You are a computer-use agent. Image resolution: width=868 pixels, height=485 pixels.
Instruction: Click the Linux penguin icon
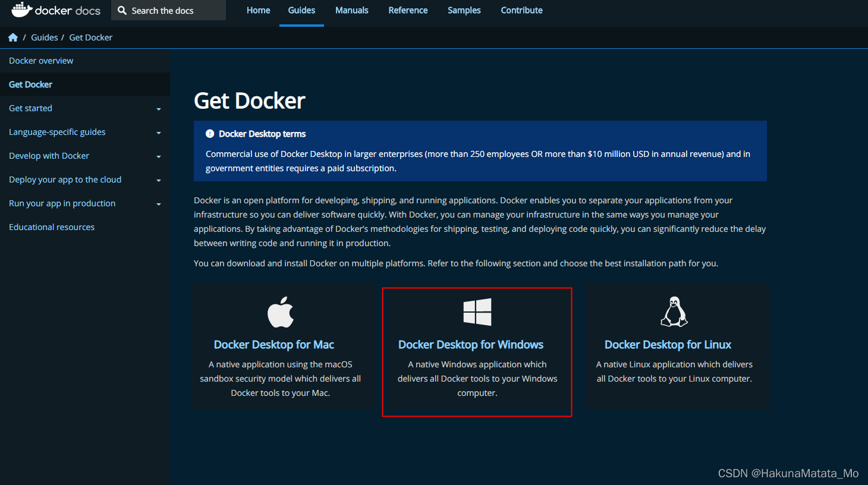(x=674, y=311)
